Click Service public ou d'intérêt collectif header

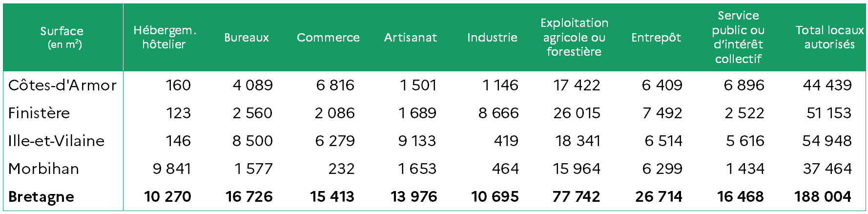click(738, 37)
